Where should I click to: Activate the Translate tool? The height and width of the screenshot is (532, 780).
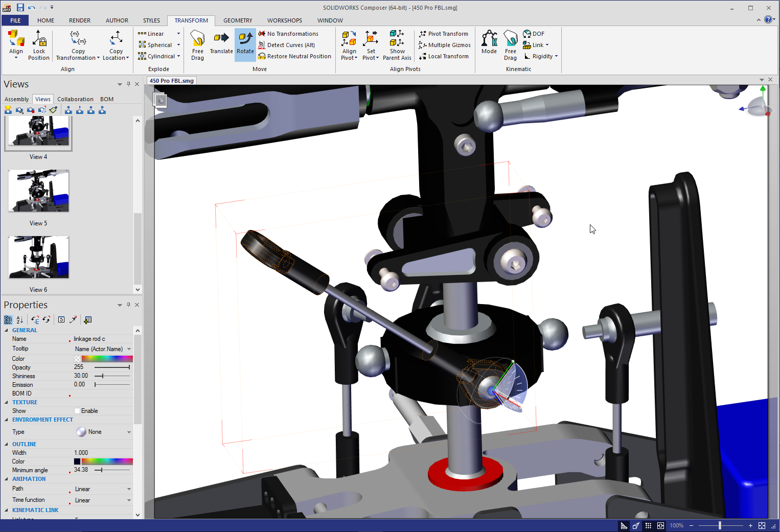(221, 44)
